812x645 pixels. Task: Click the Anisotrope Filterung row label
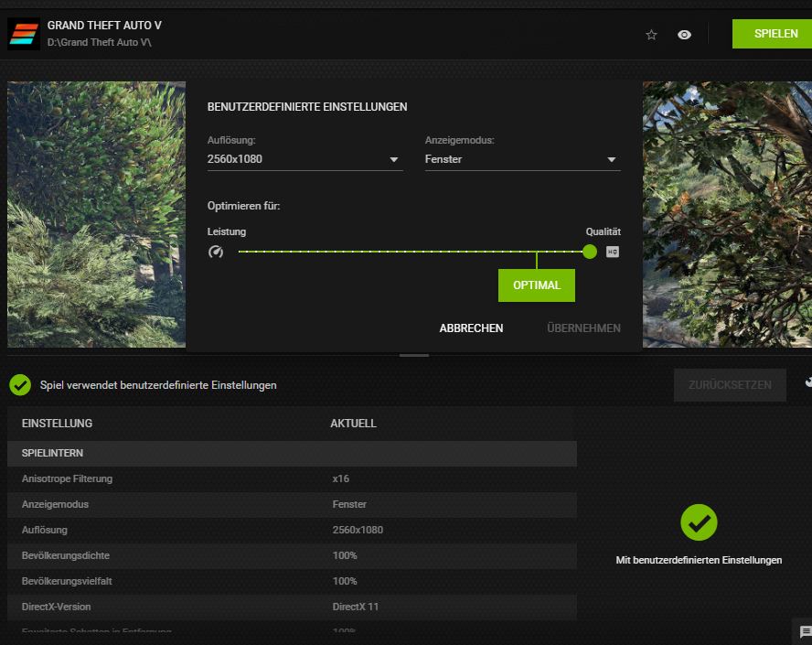(x=67, y=478)
